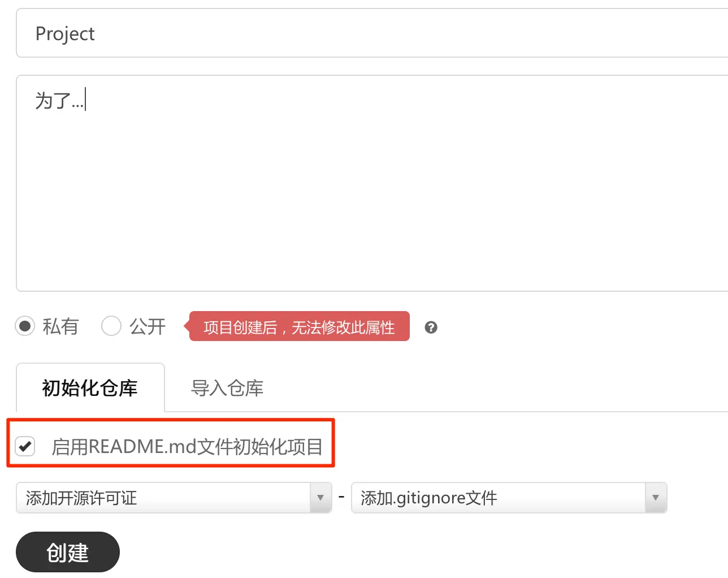This screenshot has height=578, width=728.
Task: Click the question mark help icon
Action: pyautogui.click(x=431, y=327)
